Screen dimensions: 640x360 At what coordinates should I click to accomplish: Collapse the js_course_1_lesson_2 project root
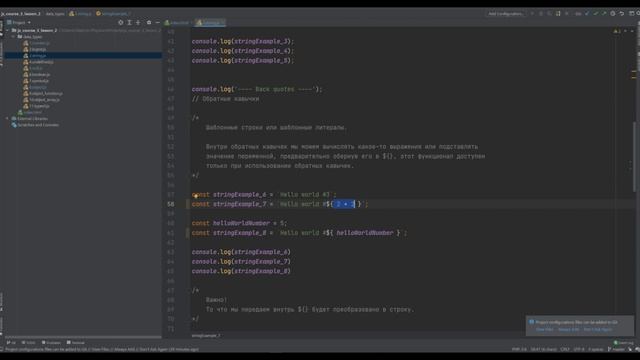tap(8, 30)
